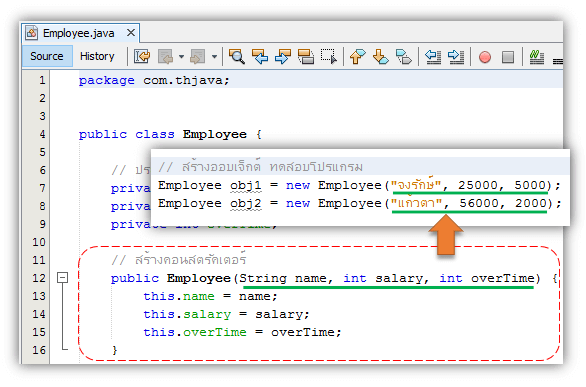Click Shift Line Right icon
Image resolution: width=586 pixels, height=387 pixels.
point(456,57)
